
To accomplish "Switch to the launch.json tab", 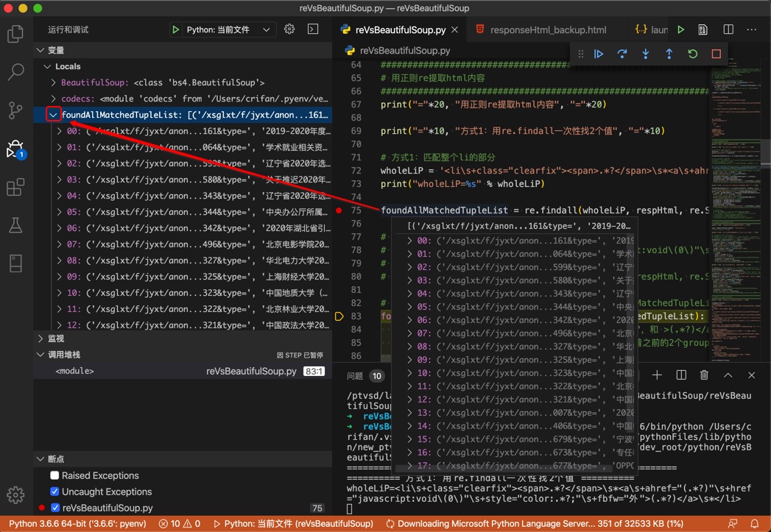I will click(651, 29).
